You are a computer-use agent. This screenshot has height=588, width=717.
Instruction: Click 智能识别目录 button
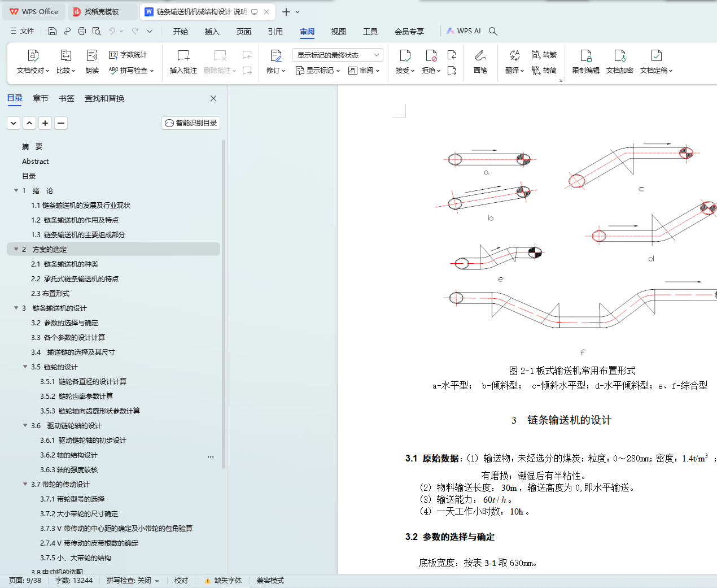[191, 123]
